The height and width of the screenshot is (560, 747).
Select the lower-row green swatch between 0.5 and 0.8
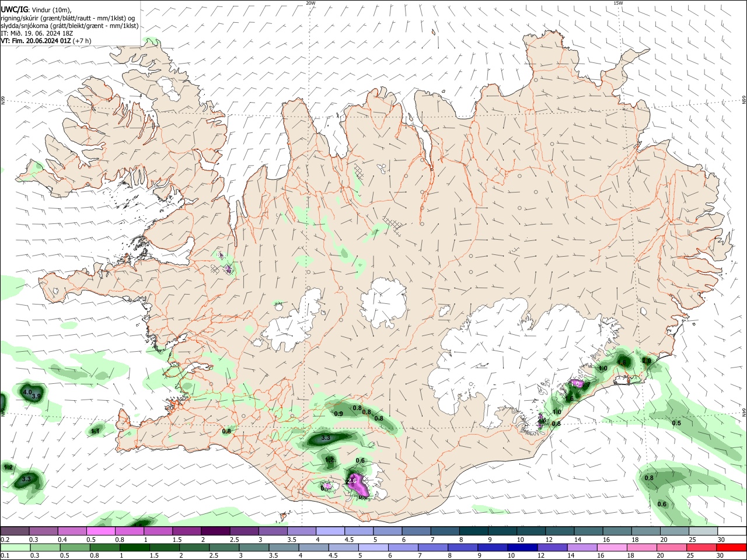tap(75, 547)
